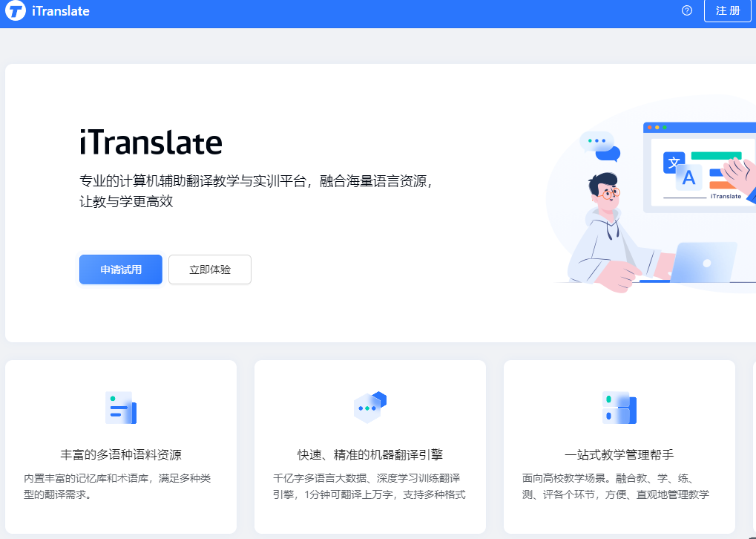
Task: Click the teaching management server icon
Action: (x=619, y=408)
